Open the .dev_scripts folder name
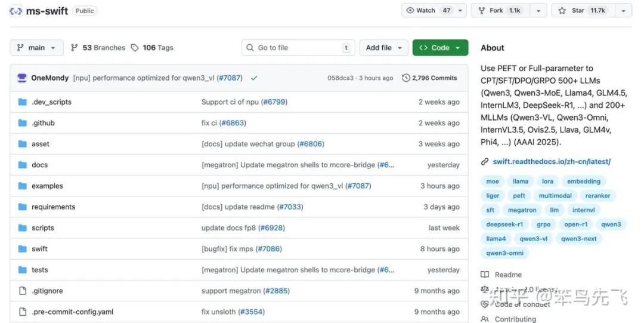This screenshot has height=323, width=644. (51, 102)
